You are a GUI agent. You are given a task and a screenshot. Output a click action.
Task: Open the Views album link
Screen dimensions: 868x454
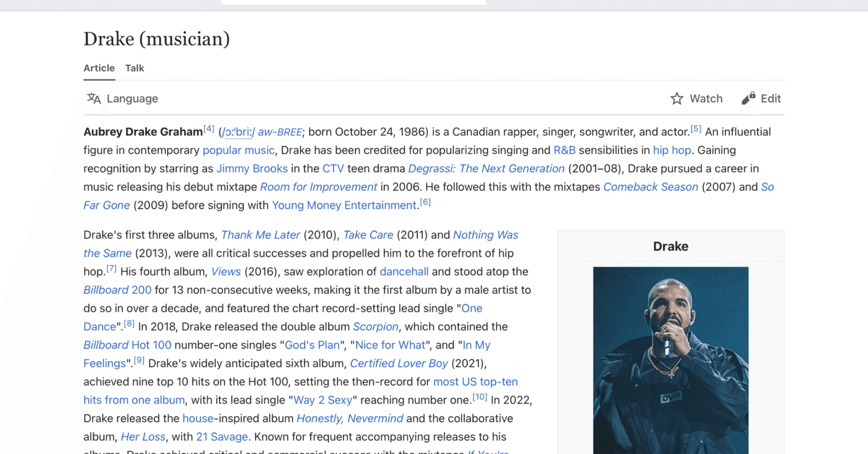pyautogui.click(x=226, y=271)
